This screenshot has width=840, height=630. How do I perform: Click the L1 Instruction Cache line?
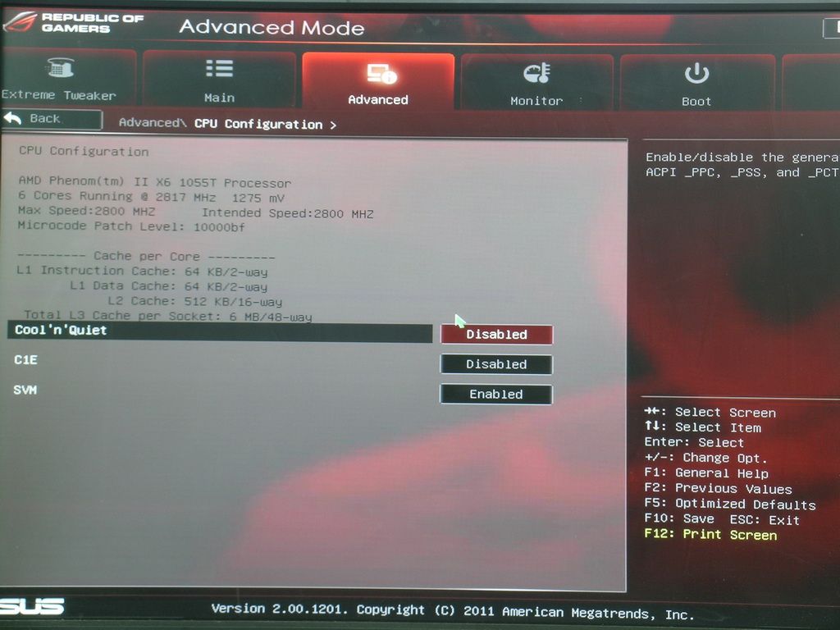click(142, 272)
